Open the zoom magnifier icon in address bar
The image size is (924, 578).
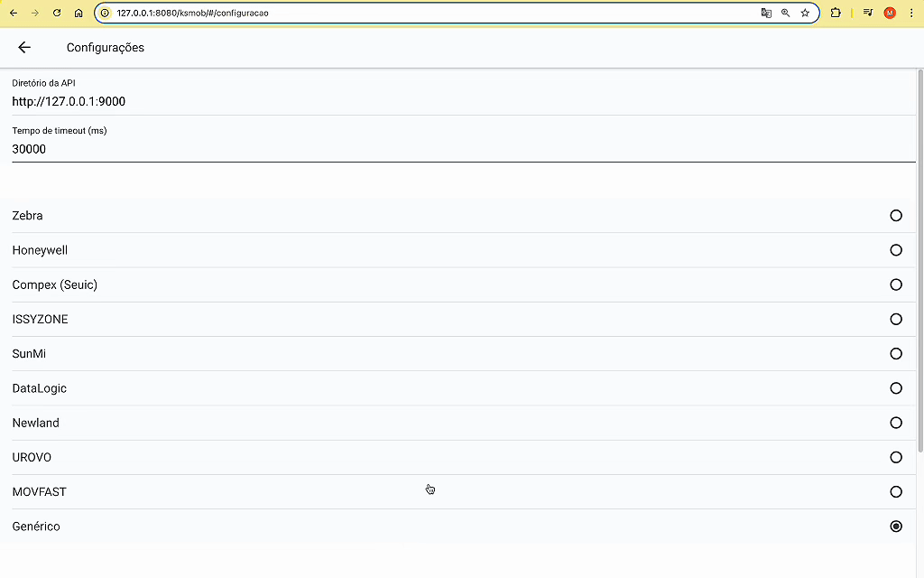point(785,14)
